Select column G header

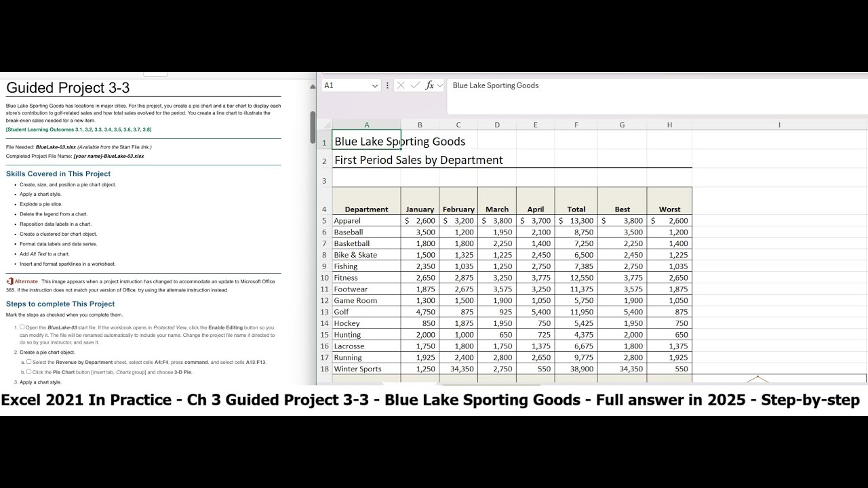(x=622, y=125)
